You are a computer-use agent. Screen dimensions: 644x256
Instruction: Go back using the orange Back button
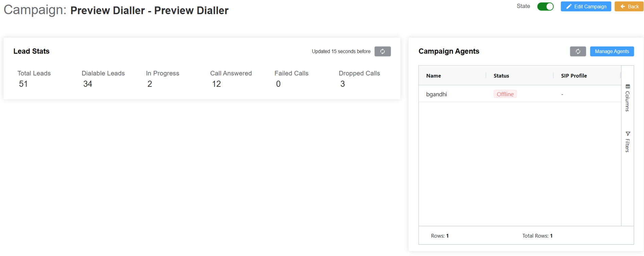pyautogui.click(x=629, y=6)
